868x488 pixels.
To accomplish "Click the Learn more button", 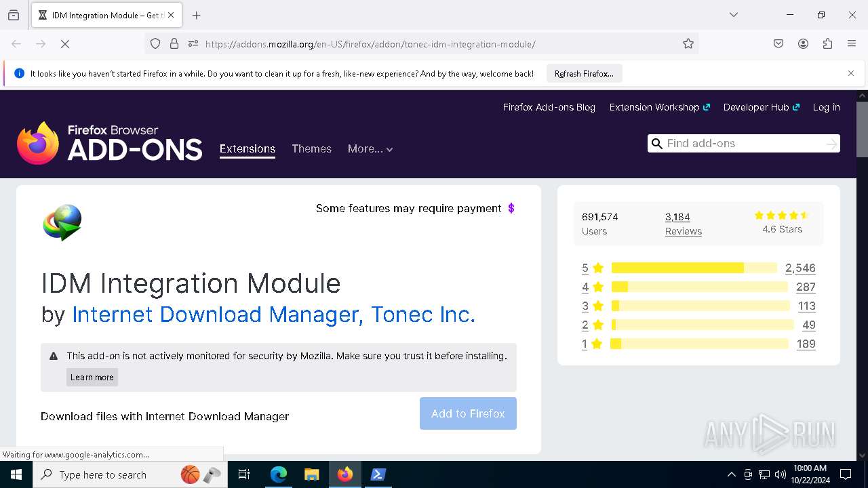I will coord(92,378).
